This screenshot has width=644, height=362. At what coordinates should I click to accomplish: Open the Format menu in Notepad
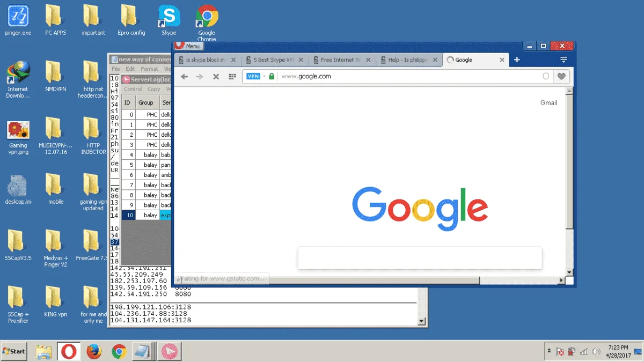(150, 69)
